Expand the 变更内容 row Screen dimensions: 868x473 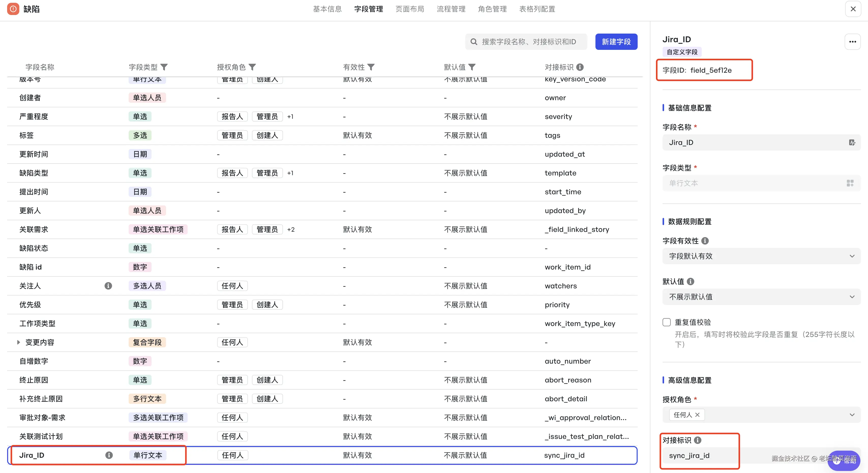19,342
